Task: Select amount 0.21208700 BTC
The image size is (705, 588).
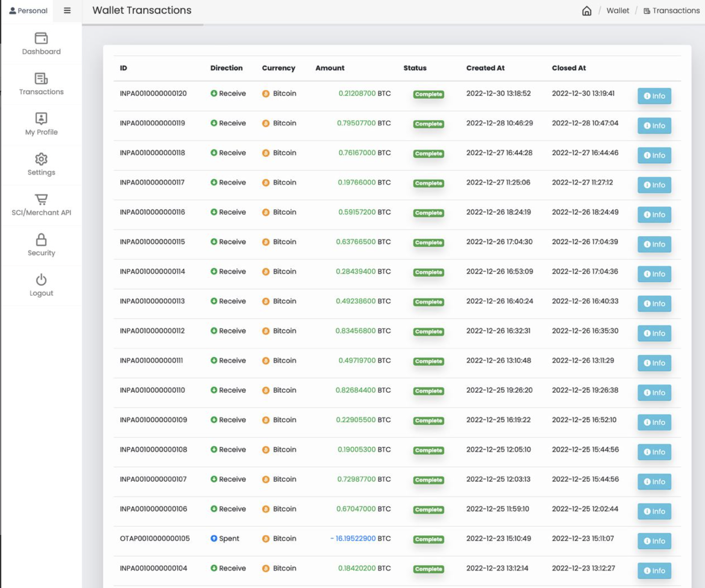Action: point(364,93)
